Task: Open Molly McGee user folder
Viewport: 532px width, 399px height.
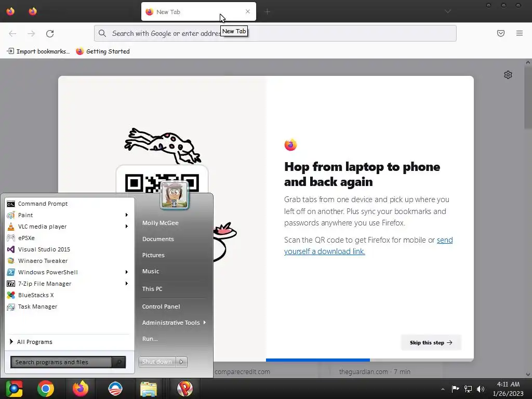Action: click(x=161, y=223)
